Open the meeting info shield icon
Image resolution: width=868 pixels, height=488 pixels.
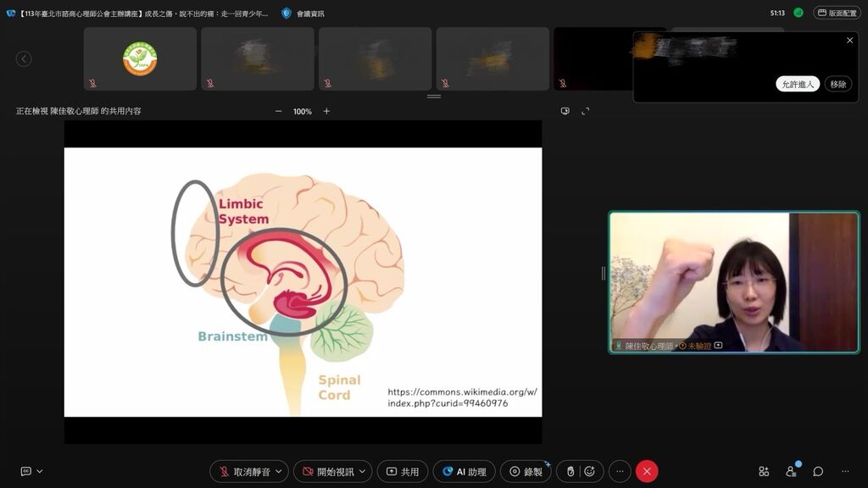(287, 14)
